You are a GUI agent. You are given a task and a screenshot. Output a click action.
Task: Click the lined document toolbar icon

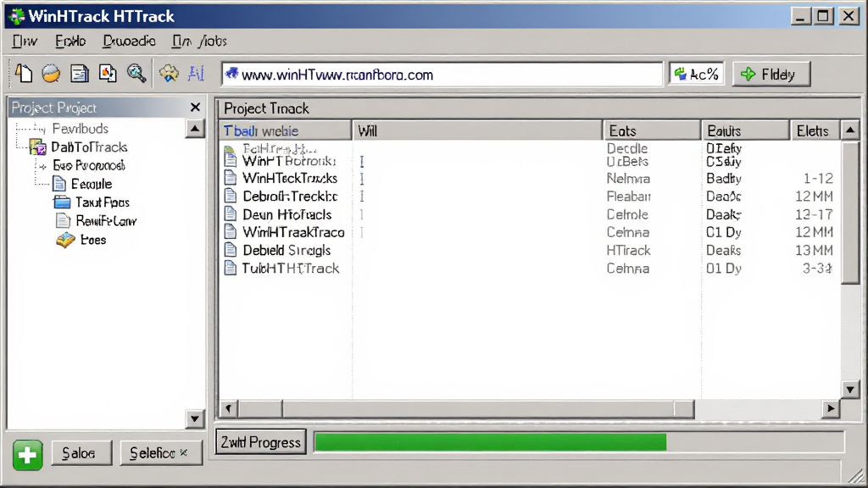coord(79,74)
